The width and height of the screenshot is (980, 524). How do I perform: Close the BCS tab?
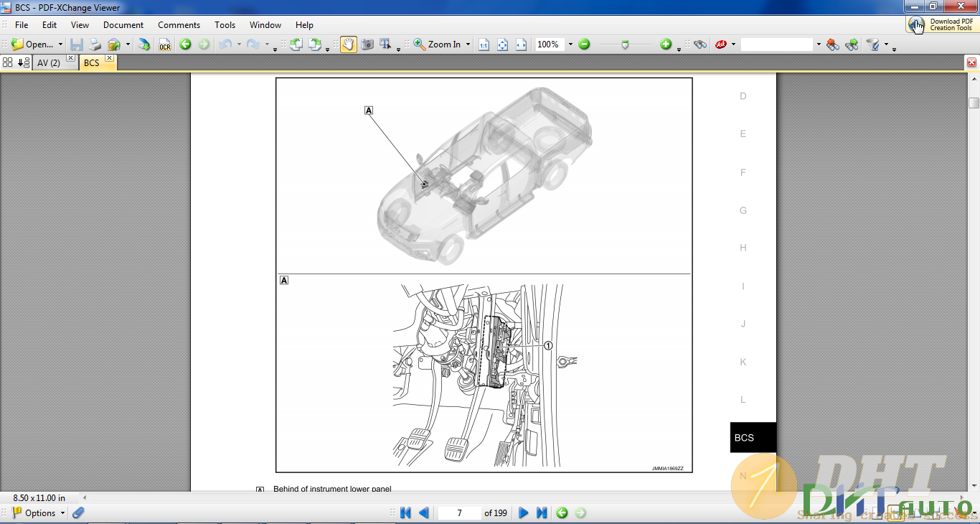pyautogui.click(x=109, y=58)
